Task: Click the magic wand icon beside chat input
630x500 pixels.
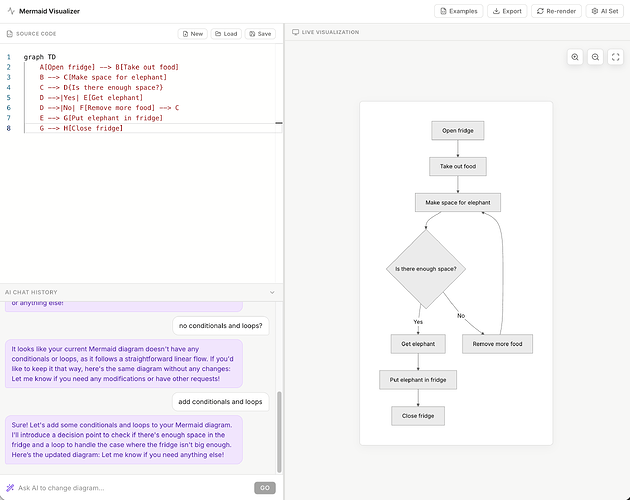Action: 9,488
